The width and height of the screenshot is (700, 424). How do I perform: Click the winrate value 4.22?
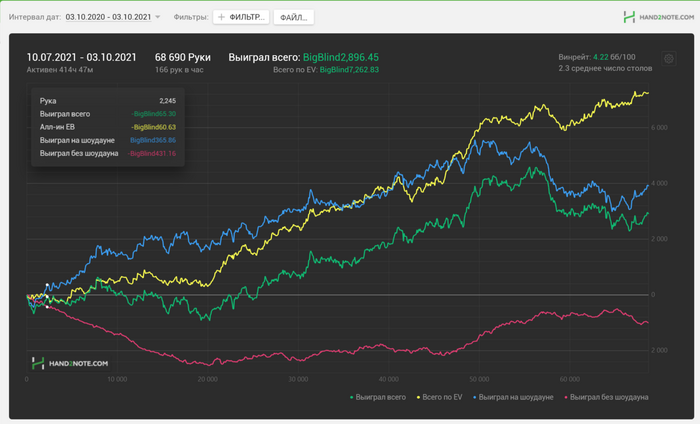point(600,57)
